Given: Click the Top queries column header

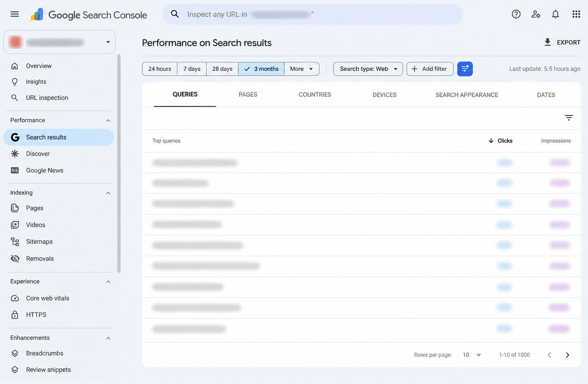Looking at the screenshot, I should click(x=166, y=141).
